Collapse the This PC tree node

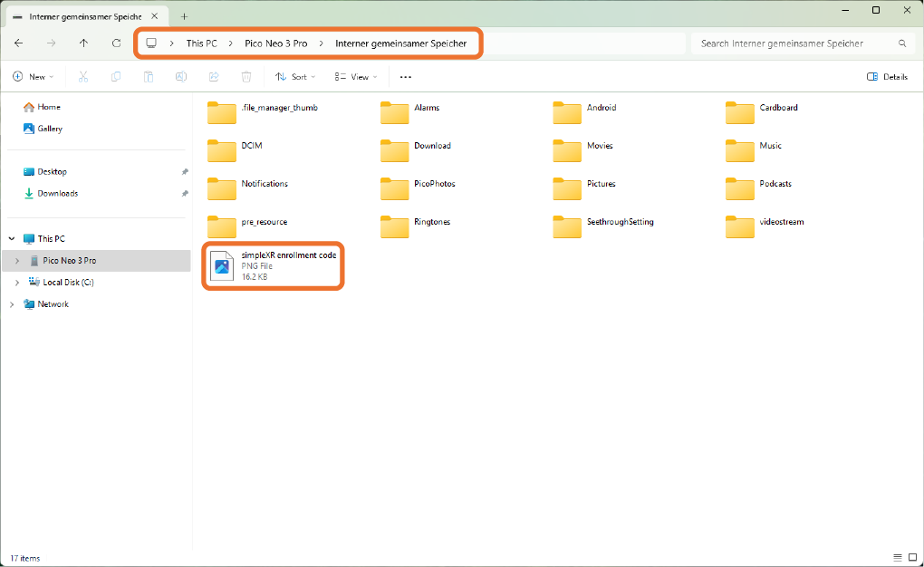12,239
